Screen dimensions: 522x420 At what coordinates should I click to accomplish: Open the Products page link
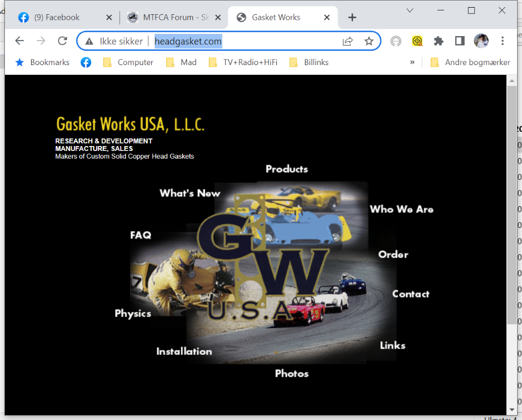coord(286,169)
